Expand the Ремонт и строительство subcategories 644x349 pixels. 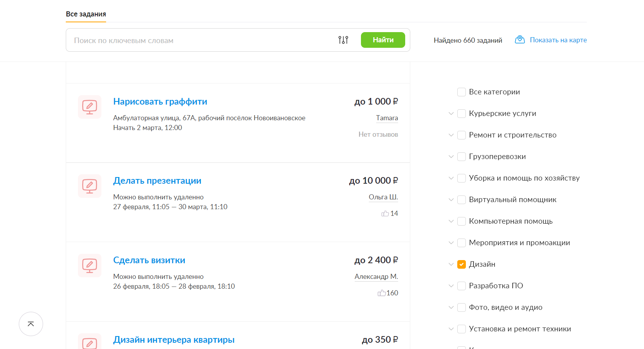[451, 135]
